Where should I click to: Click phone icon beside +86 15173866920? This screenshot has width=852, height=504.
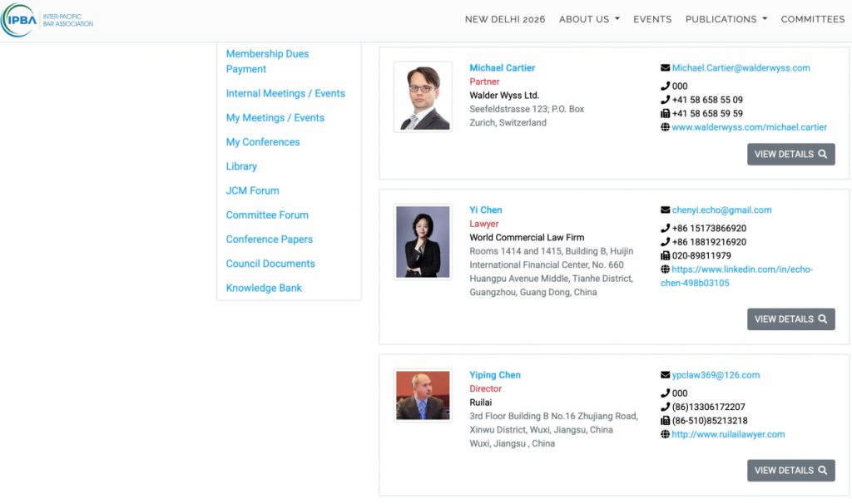(x=665, y=229)
